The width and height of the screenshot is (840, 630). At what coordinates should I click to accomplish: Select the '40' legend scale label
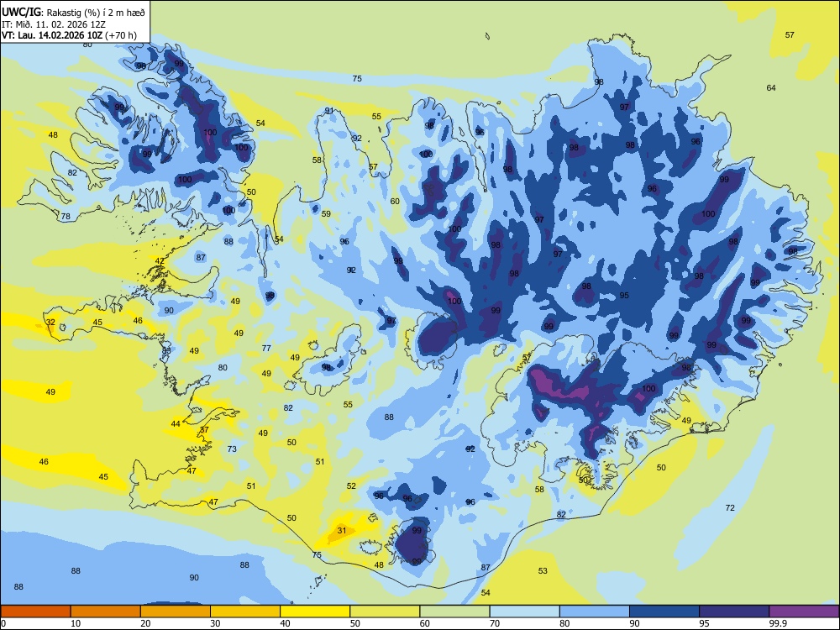[x=286, y=623]
